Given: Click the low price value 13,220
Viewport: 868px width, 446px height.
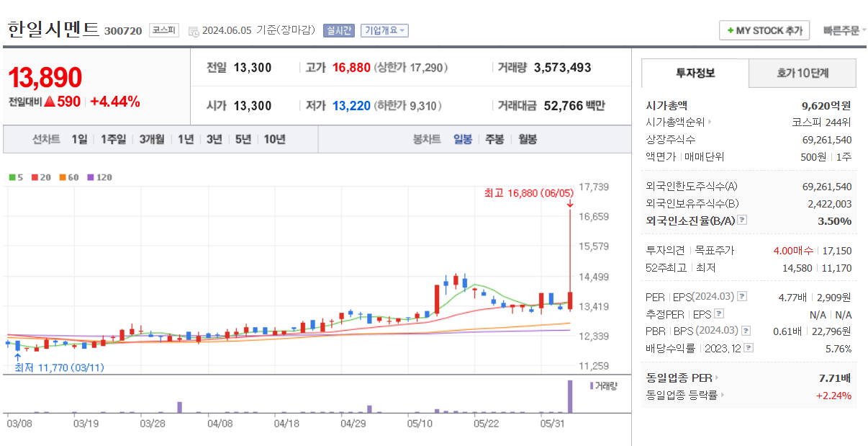Looking at the screenshot, I should tap(351, 106).
